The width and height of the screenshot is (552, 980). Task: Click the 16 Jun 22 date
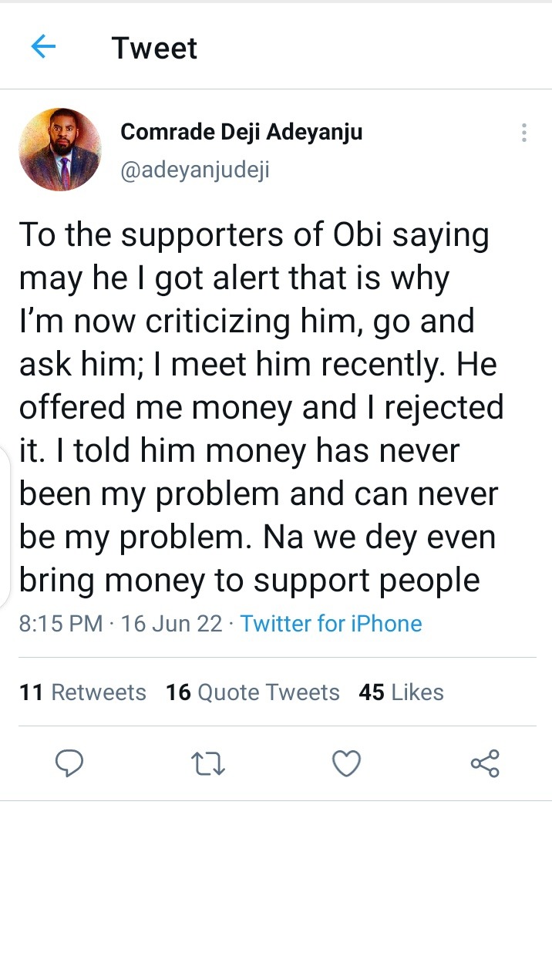[171, 623]
